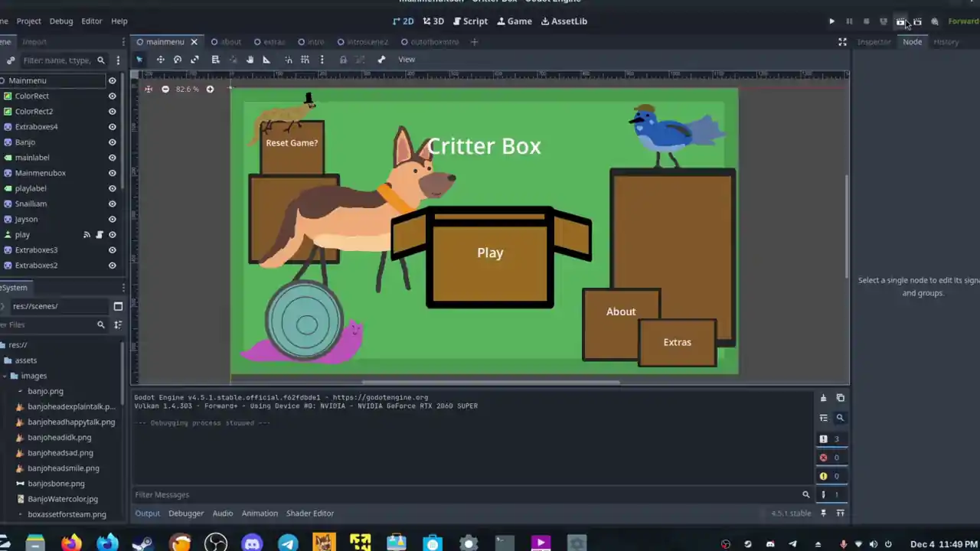Select the Move Mode tool
This screenshot has height=551, width=980.
[160, 60]
